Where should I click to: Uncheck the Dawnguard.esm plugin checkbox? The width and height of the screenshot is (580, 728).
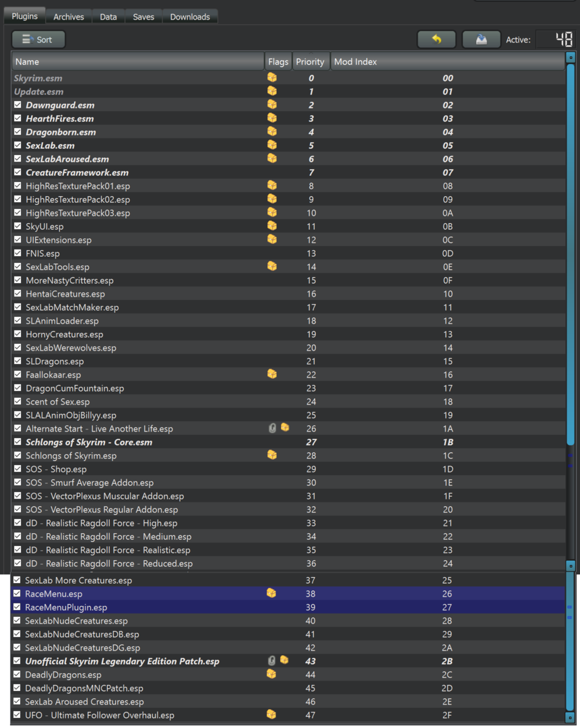(x=18, y=105)
